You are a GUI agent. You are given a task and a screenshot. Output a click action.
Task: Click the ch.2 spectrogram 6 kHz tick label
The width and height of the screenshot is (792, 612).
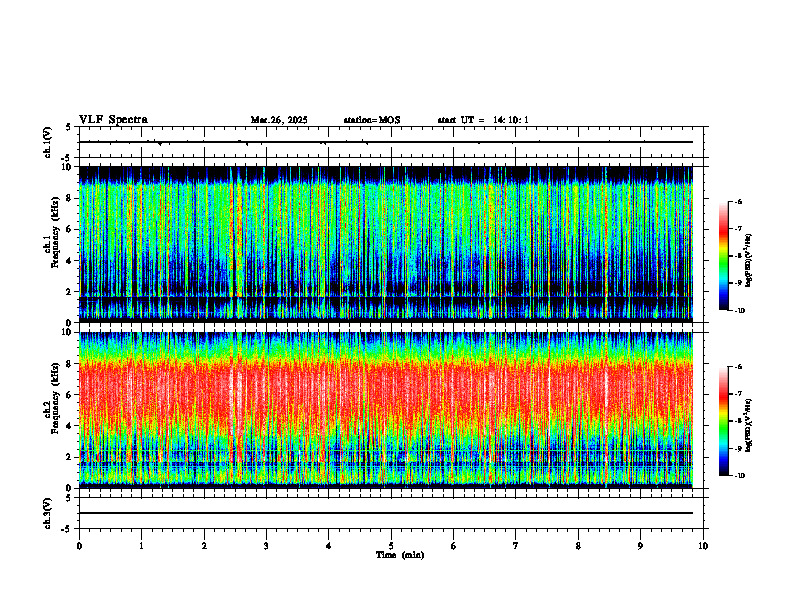[70, 395]
